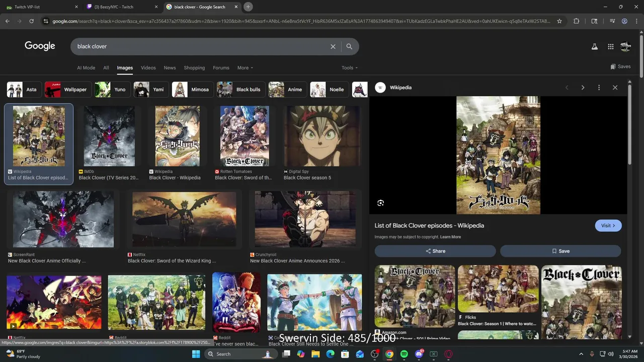Open Chrome extensions puzzle icon
The image size is (644, 362).
point(577,21)
